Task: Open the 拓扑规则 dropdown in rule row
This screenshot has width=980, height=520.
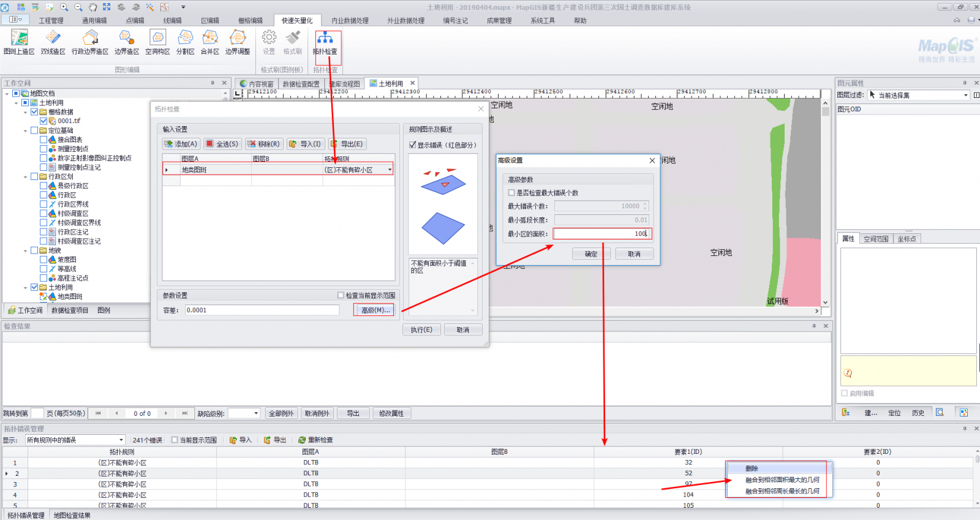Action: (x=390, y=170)
